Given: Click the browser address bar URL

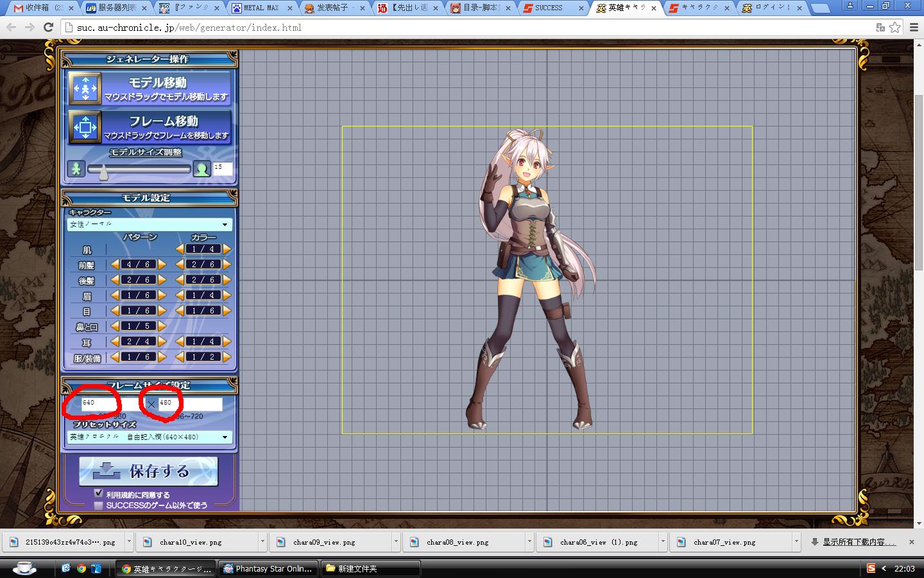Looking at the screenshot, I should click(x=189, y=28).
